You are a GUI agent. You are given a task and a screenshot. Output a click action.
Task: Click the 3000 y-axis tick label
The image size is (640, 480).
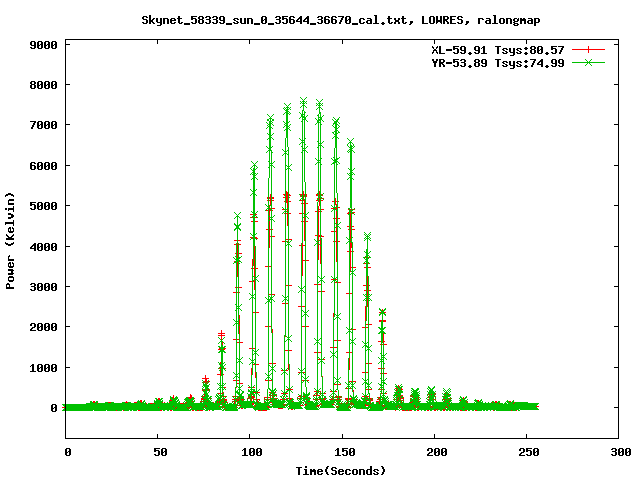[43, 287]
